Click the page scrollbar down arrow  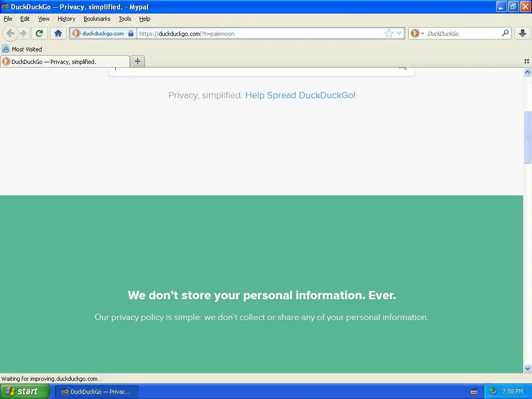tap(527, 368)
